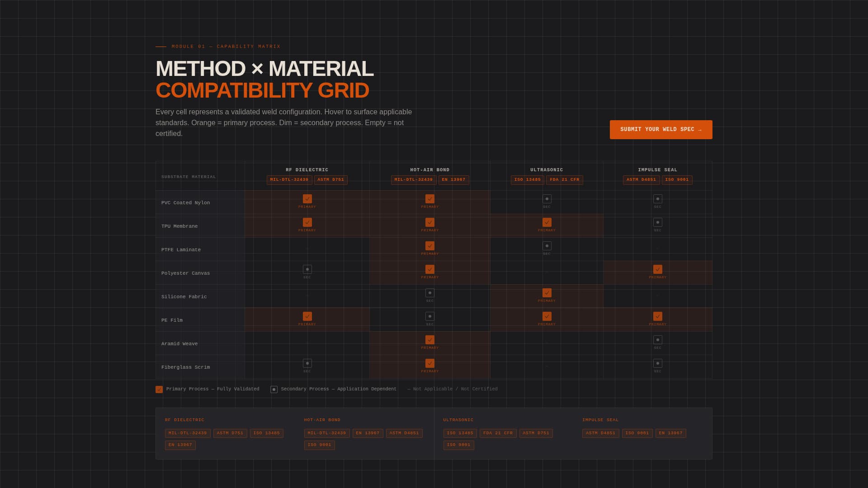
Task: Select the TPU Membrane Ultrasonic primary checkmark
Action: (546, 222)
